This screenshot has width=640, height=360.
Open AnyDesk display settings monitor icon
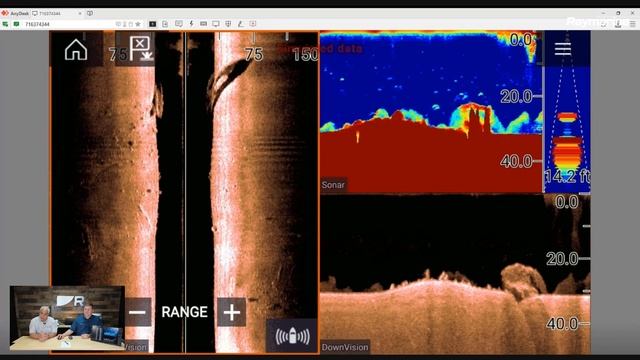click(x=216, y=24)
